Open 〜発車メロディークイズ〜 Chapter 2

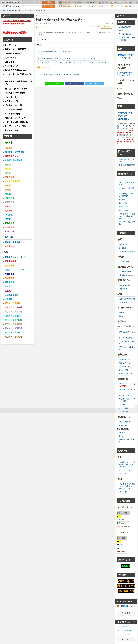[125, 116]
